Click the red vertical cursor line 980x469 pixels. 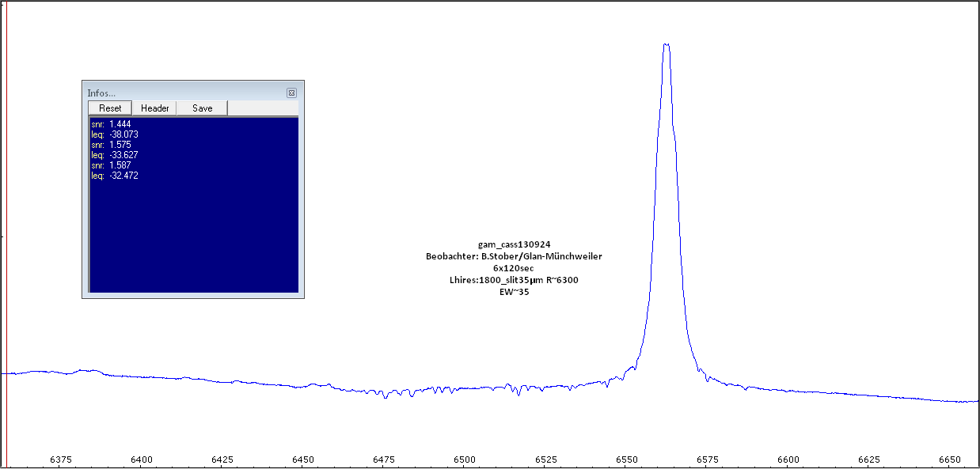(6, 237)
